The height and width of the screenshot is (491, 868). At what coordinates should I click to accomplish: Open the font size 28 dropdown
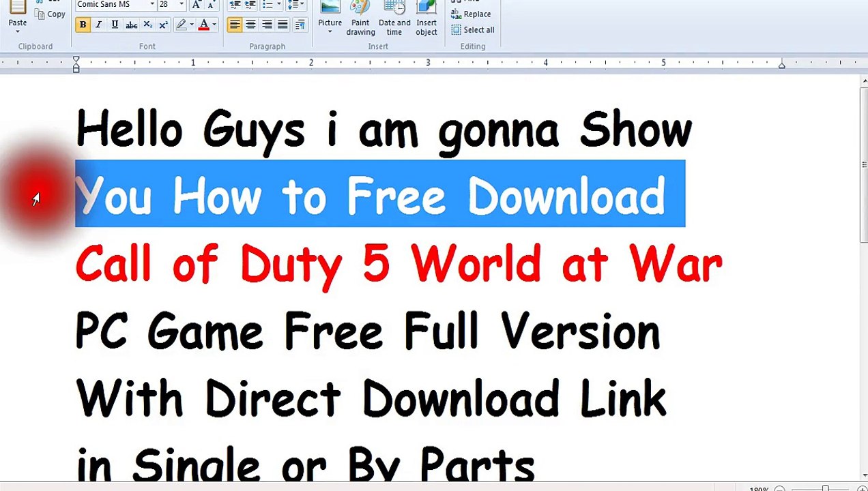click(181, 5)
